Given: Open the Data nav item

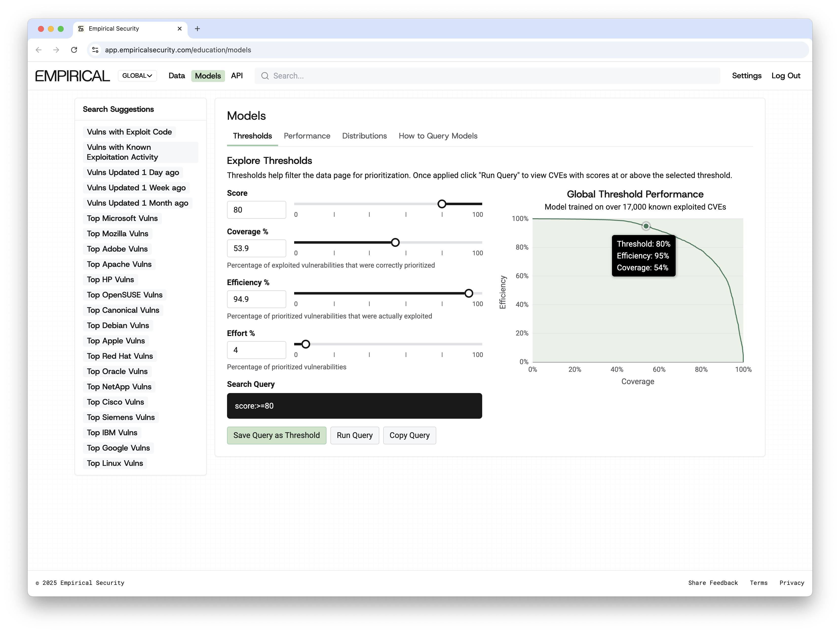Looking at the screenshot, I should tap(177, 76).
